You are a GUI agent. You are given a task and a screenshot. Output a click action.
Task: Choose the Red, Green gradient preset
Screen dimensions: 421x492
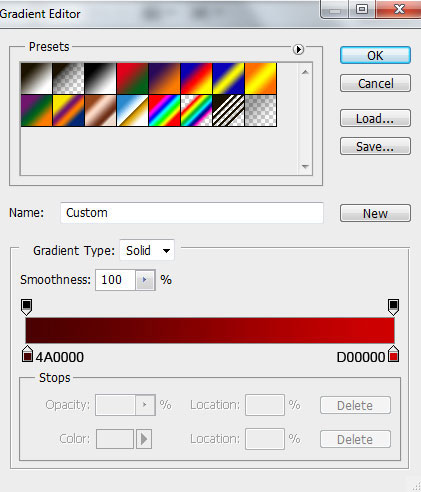(132, 78)
